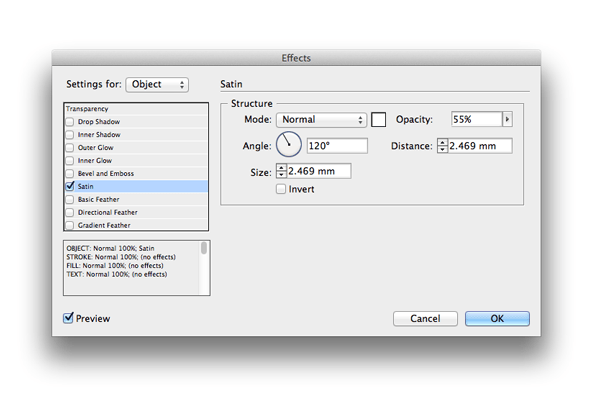Screen dimensions: 600x405
Task: Click the 'FILL: Normal 100%; (no effects)' line
Action: [115, 265]
